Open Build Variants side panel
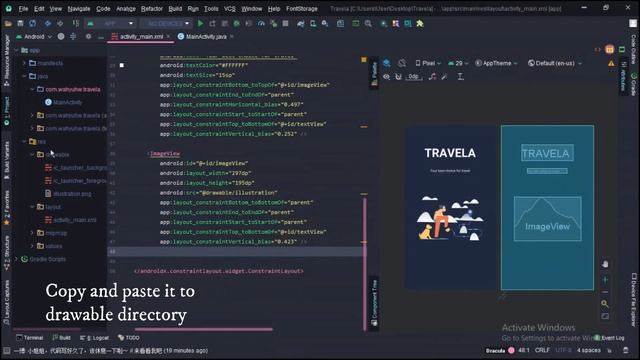The width and height of the screenshot is (640, 360). pyautogui.click(x=7, y=160)
